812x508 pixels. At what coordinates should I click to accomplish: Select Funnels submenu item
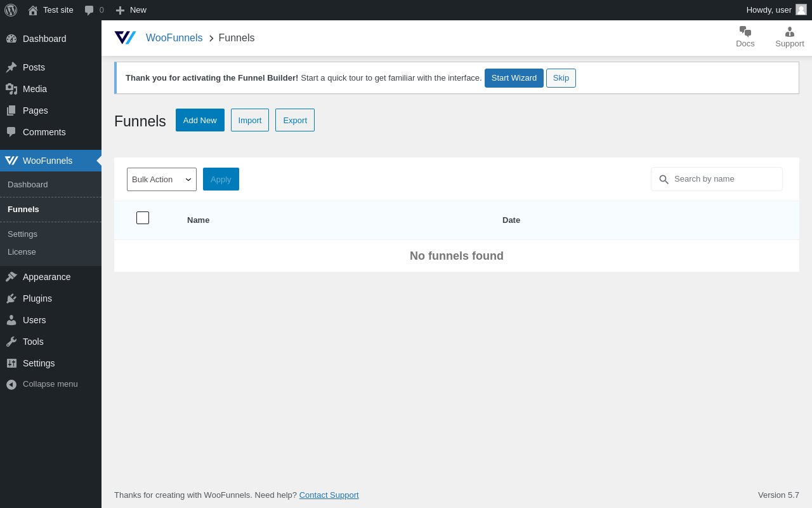point(23,210)
